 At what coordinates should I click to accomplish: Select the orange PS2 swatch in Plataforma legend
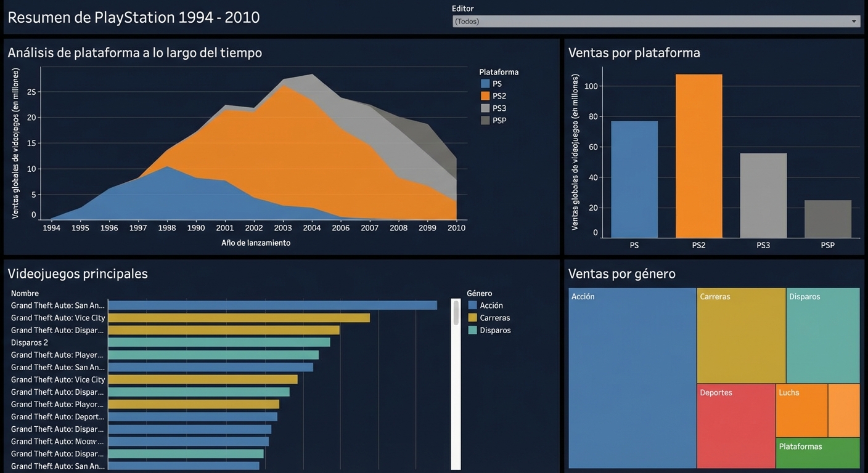point(485,96)
